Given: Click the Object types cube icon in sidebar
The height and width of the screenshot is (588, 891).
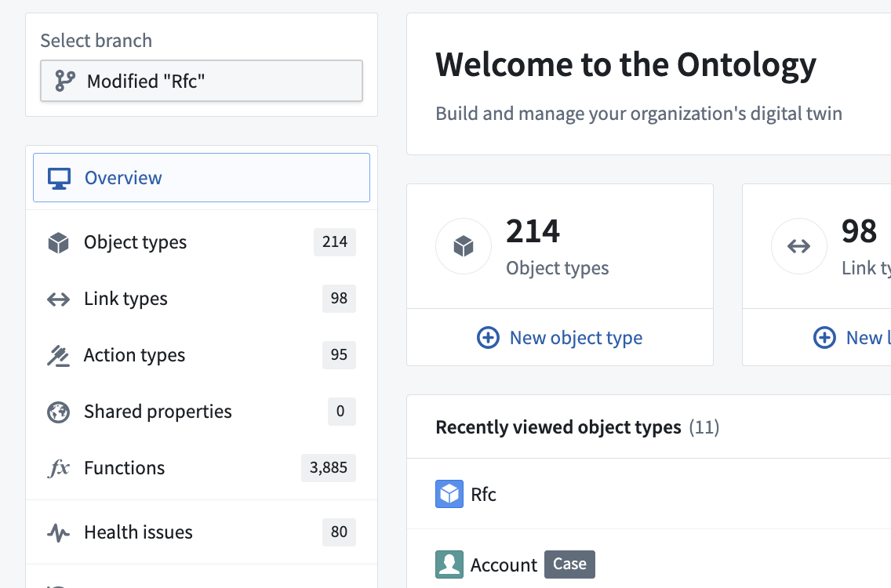Looking at the screenshot, I should tap(59, 242).
